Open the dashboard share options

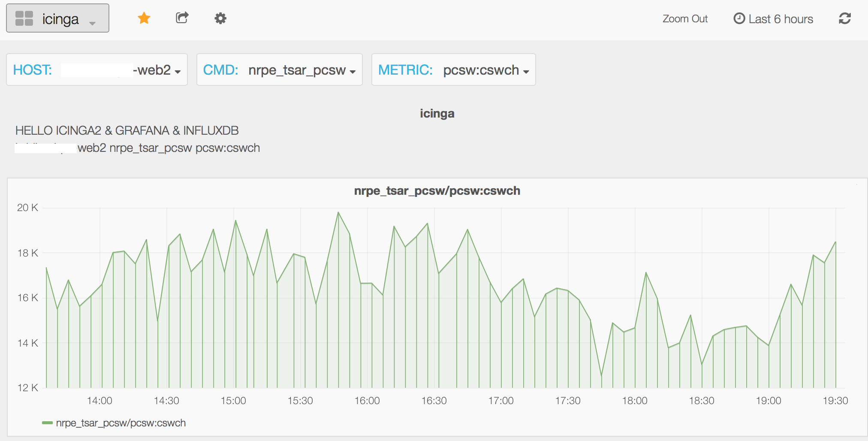pos(182,18)
